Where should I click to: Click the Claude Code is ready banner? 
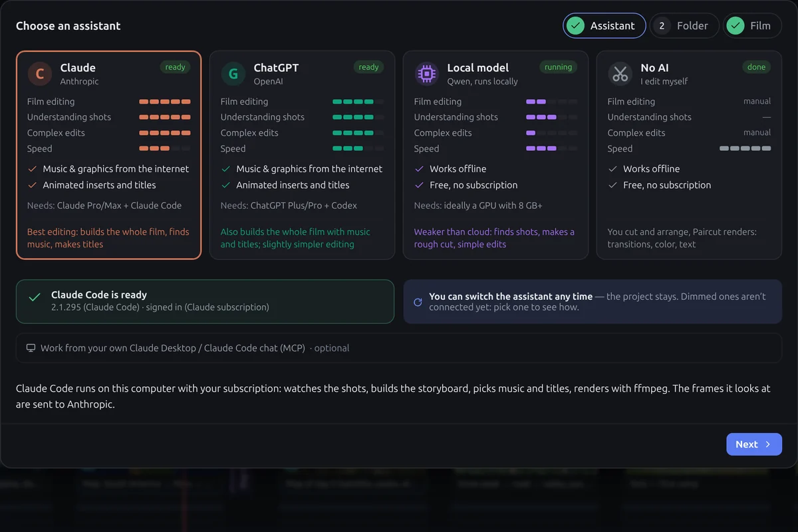pyautogui.click(x=205, y=301)
